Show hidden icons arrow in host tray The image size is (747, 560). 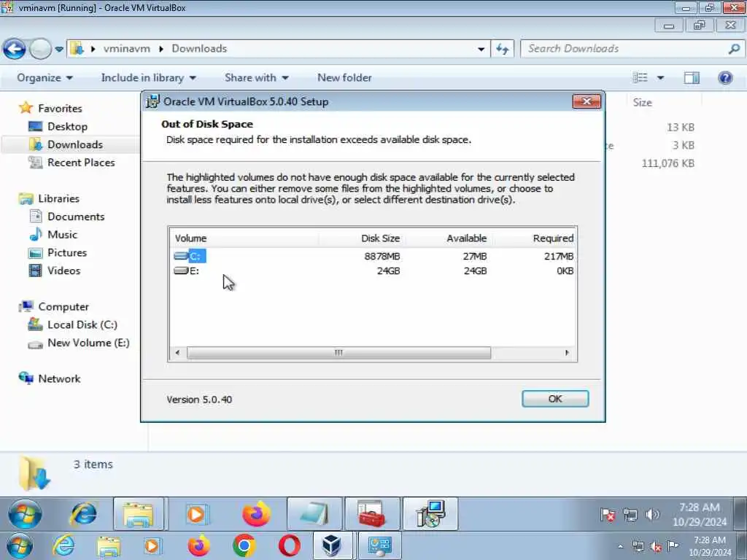tap(620, 546)
